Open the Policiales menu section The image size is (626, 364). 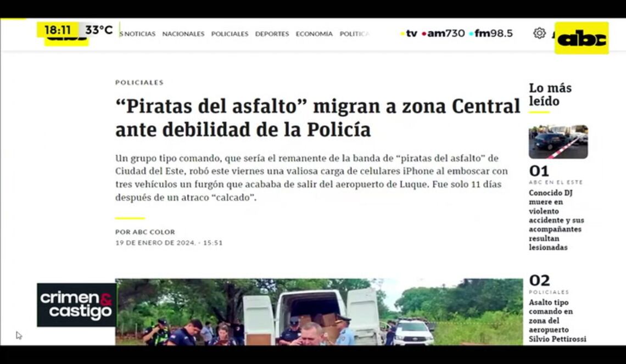click(230, 34)
